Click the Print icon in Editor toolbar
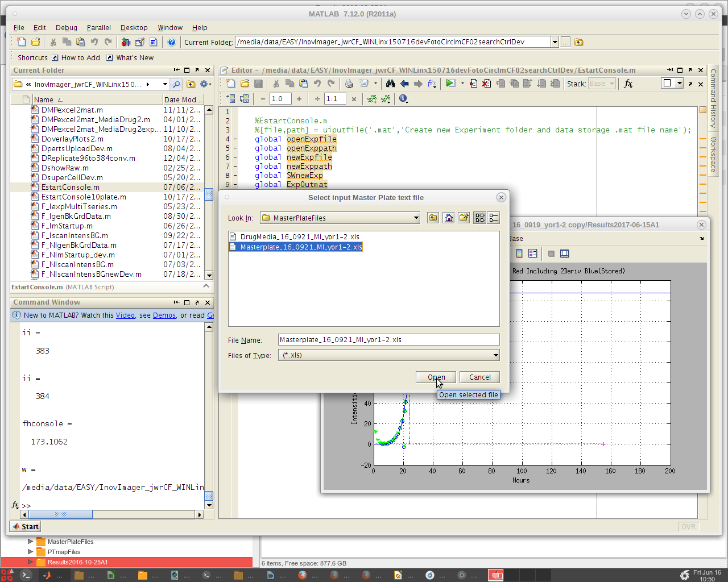The image size is (728, 582). 349,84
